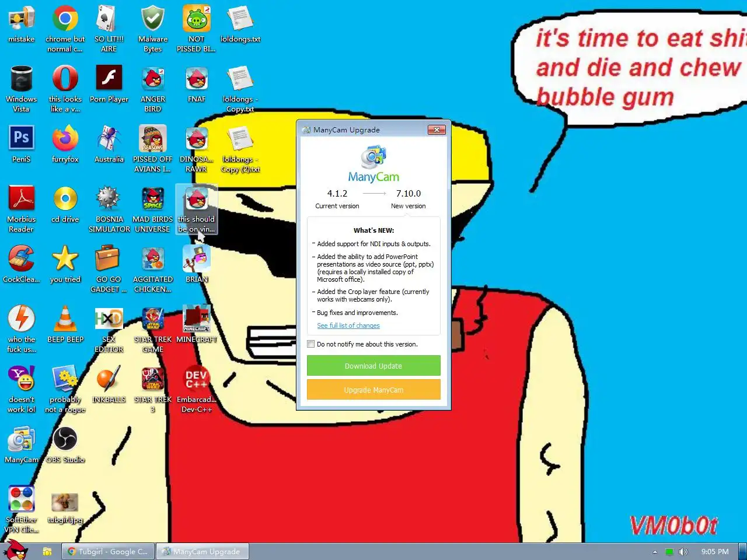Viewport: 747px width, 560px height.
Task: Select the DINOSA... RAWR desktop icon
Action: [197, 139]
